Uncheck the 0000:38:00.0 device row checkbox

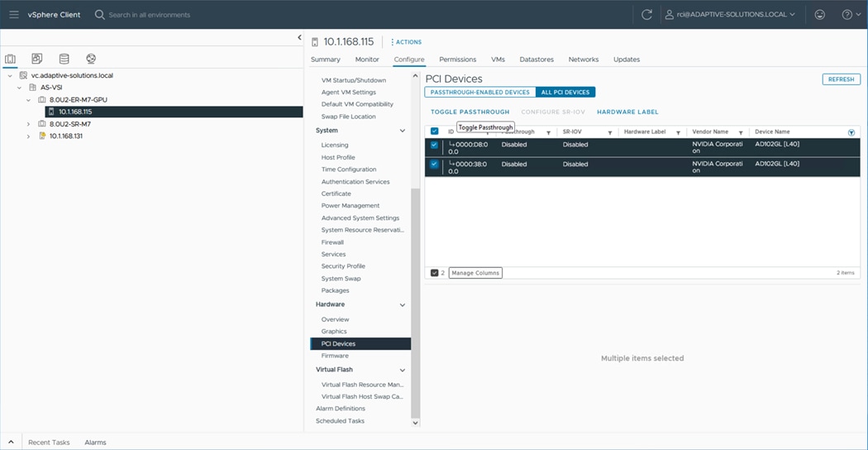435,165
